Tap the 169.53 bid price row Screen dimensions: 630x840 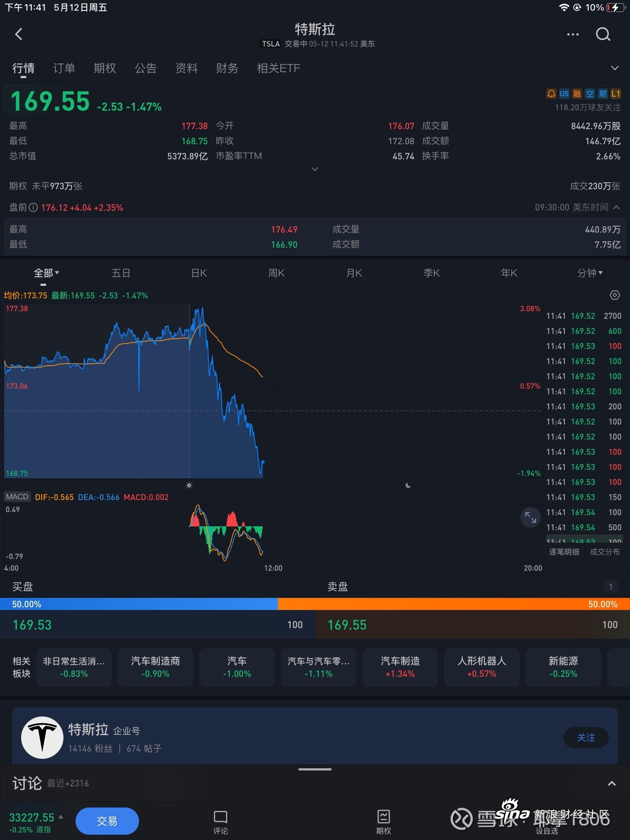coord(157,625)
